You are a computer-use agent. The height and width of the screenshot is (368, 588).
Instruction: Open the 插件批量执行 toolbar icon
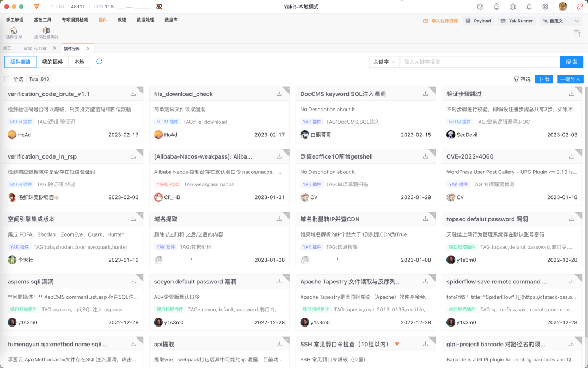pos(46,33)
